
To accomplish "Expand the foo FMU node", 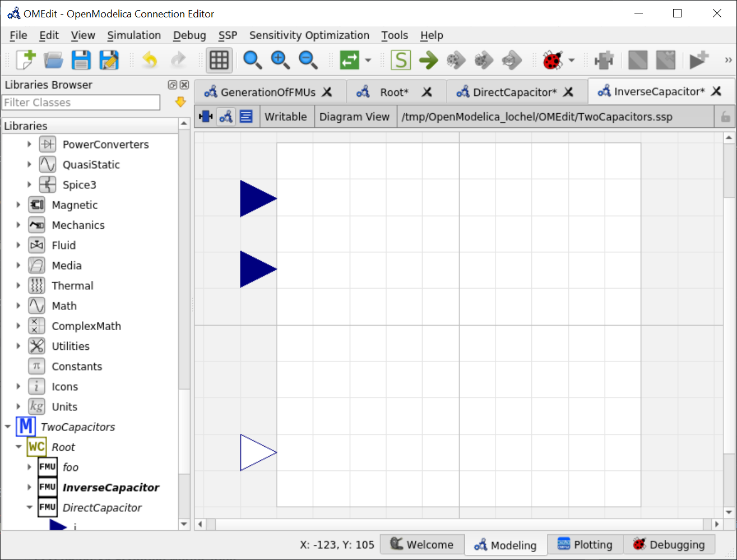I will point(29,467).
